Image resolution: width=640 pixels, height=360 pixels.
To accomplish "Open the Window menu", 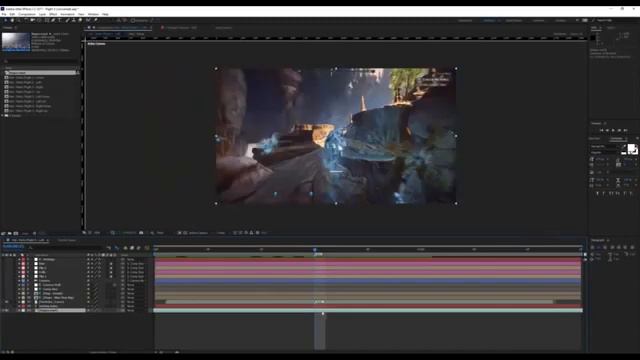I will pyautogui.click(x=93, y=14).
